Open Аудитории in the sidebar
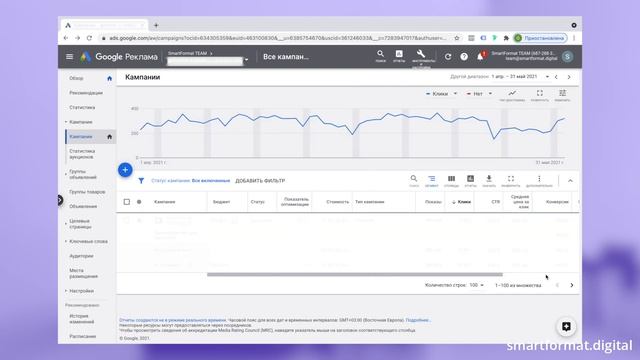 tap(81, 256)
